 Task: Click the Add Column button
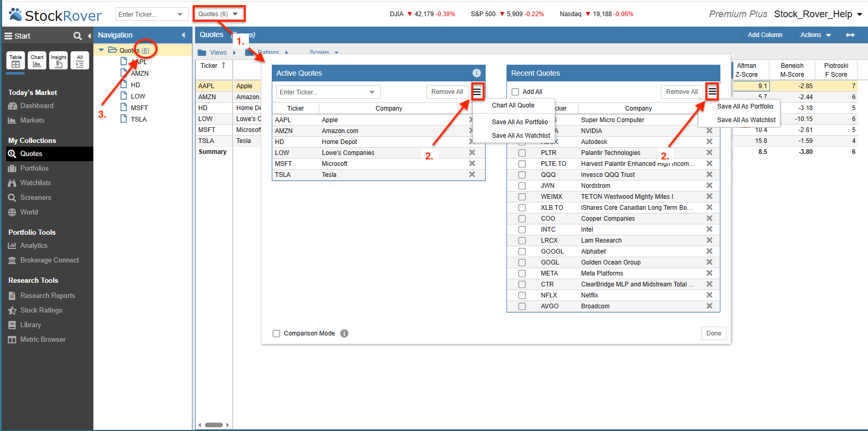pyautogui.click(x=765, y=35)
